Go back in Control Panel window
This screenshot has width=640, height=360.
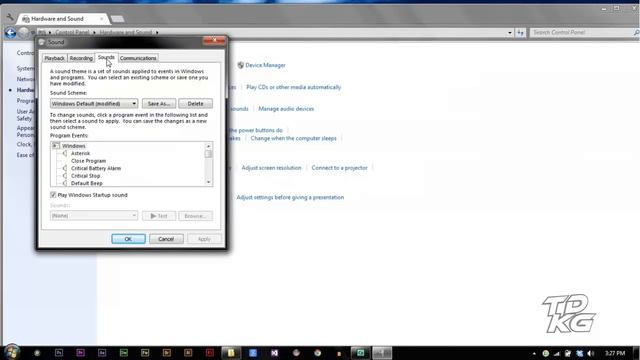click(x=10, y=32)
